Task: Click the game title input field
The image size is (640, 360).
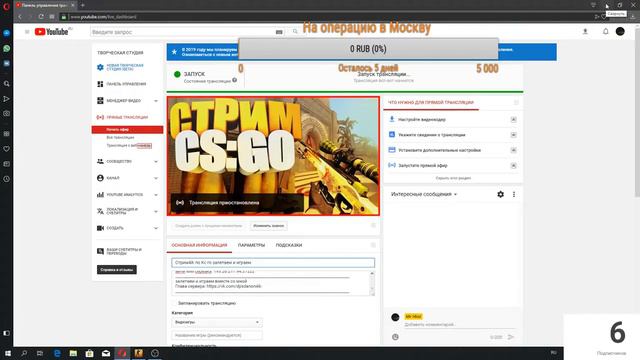Action: [217, 336]
